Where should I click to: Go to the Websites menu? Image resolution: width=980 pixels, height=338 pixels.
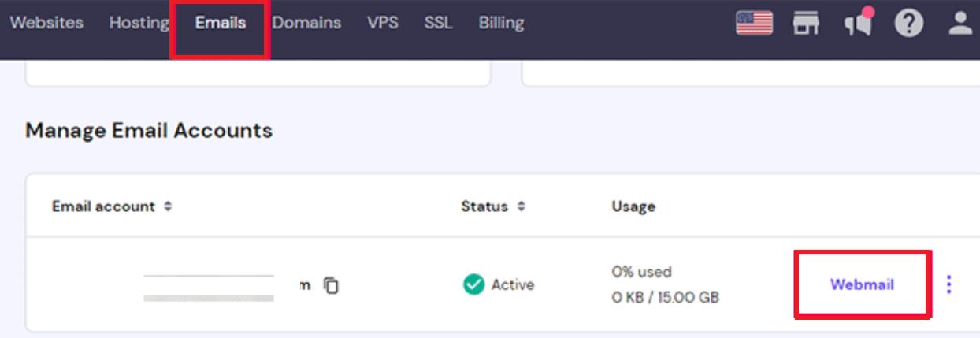46,23
